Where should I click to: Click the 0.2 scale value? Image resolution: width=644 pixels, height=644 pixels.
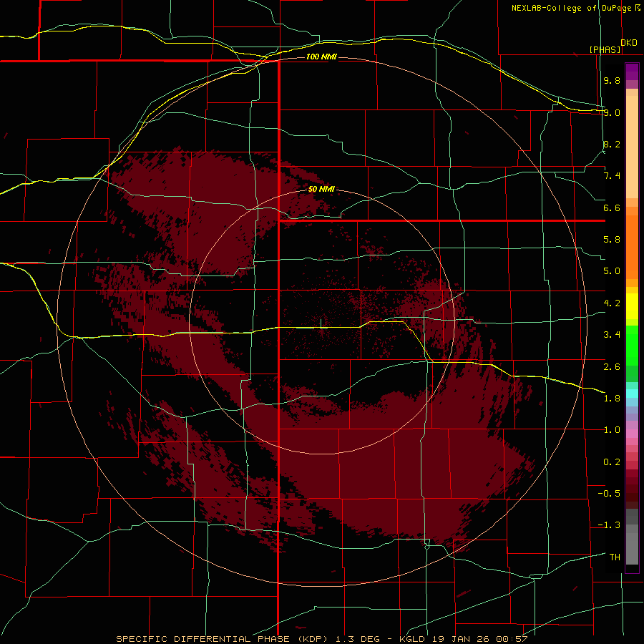pyautogui.click(x=612, y=462)
